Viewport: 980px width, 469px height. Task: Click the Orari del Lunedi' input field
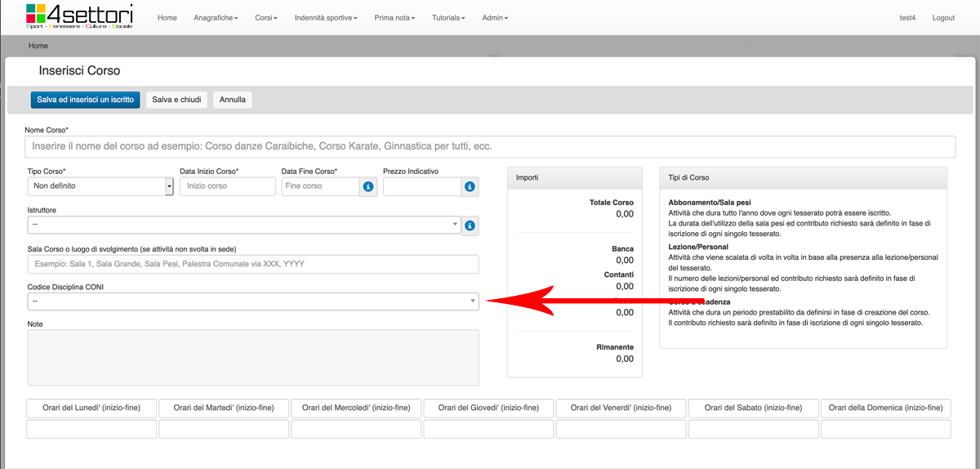click(91, 430)
